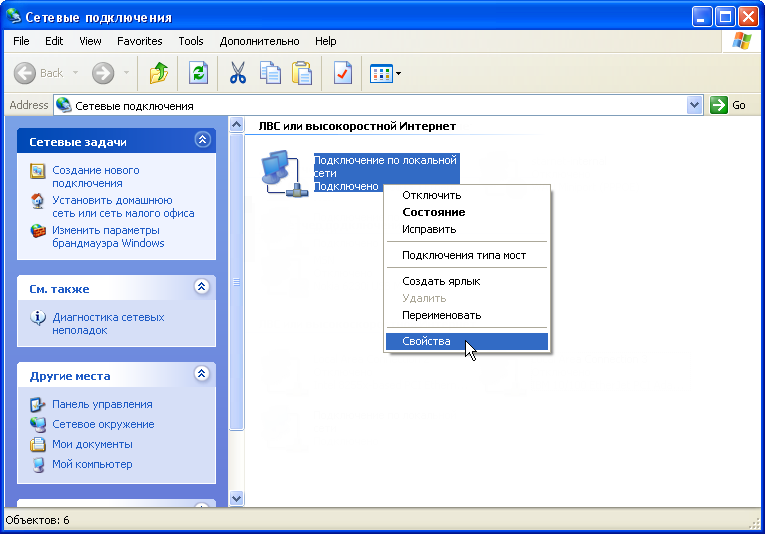Click the My Computer icon
Viewport: 765px width, 534px height.
click(38, 464)
